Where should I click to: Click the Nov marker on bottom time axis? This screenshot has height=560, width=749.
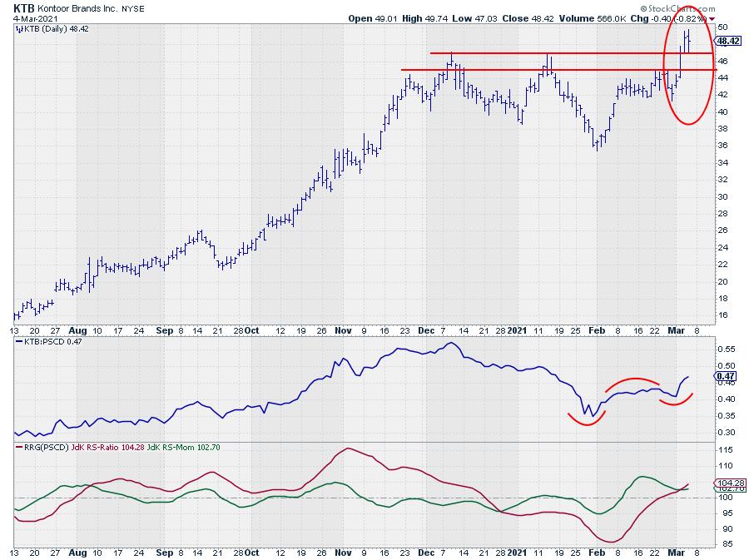coord(344,552)
